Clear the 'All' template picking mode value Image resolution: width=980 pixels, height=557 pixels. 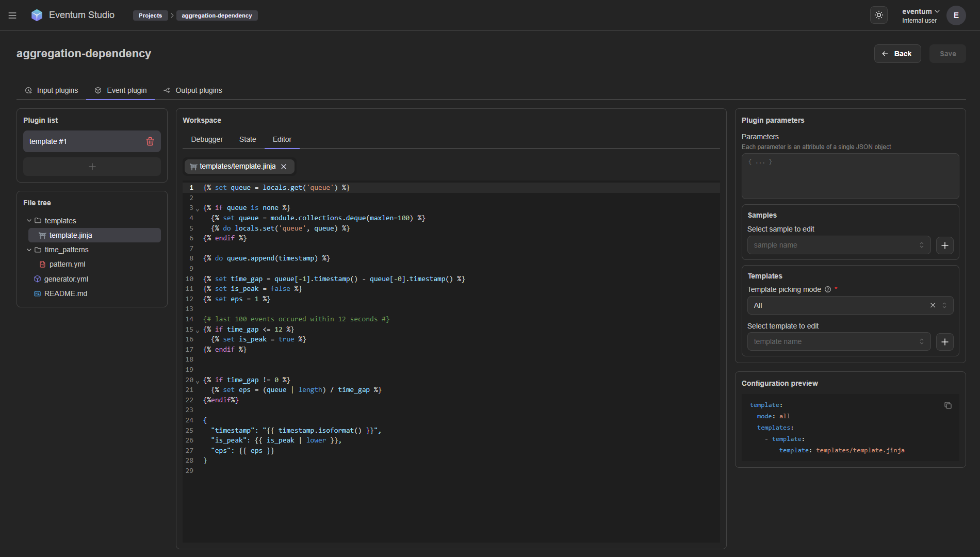pos(933,305)
